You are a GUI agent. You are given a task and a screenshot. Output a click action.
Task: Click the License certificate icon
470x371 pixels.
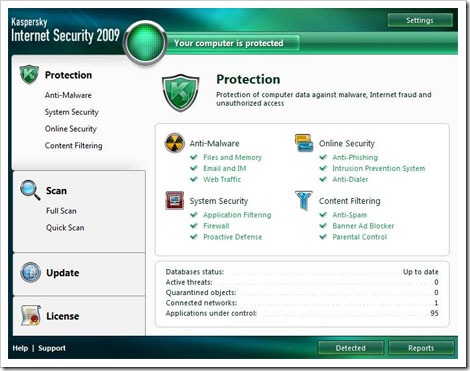point(31,315)
